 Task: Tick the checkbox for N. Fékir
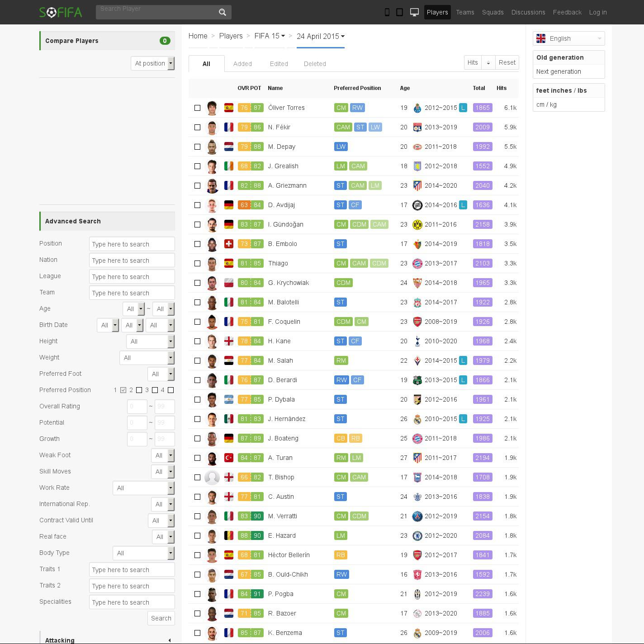tap(197, 127)
